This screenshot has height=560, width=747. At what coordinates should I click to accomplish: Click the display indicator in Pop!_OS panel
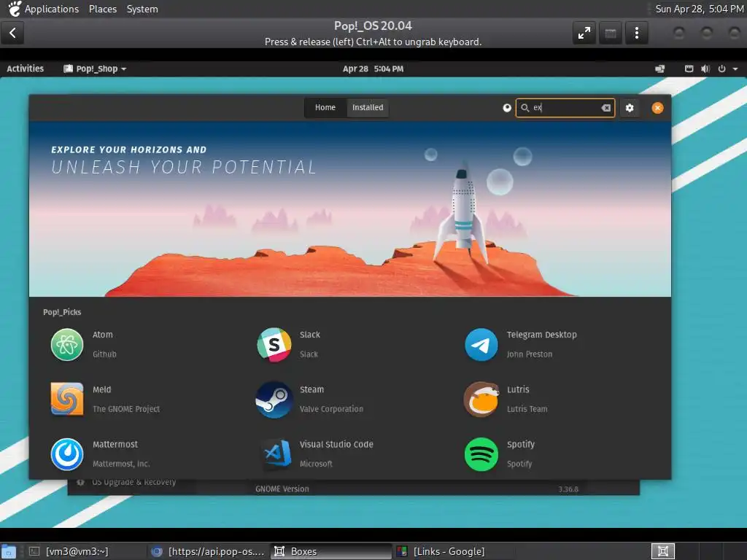[x=659, y=69]
